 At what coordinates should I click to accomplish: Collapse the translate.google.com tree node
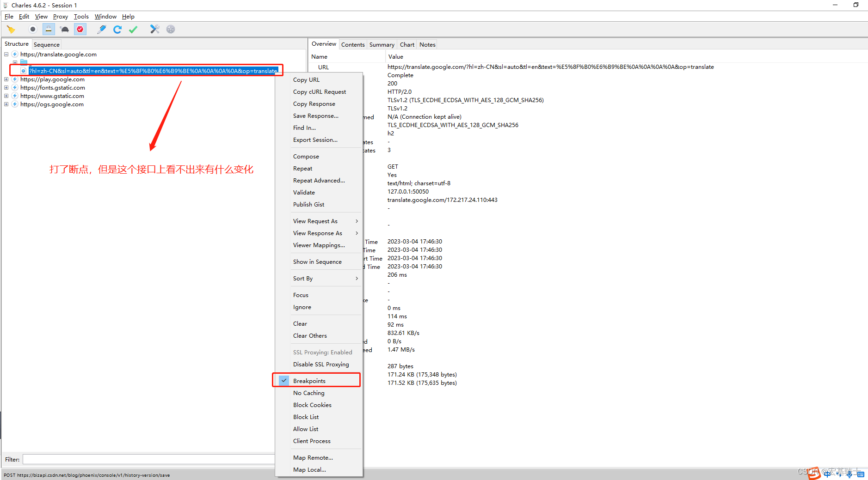coord(6,55)
